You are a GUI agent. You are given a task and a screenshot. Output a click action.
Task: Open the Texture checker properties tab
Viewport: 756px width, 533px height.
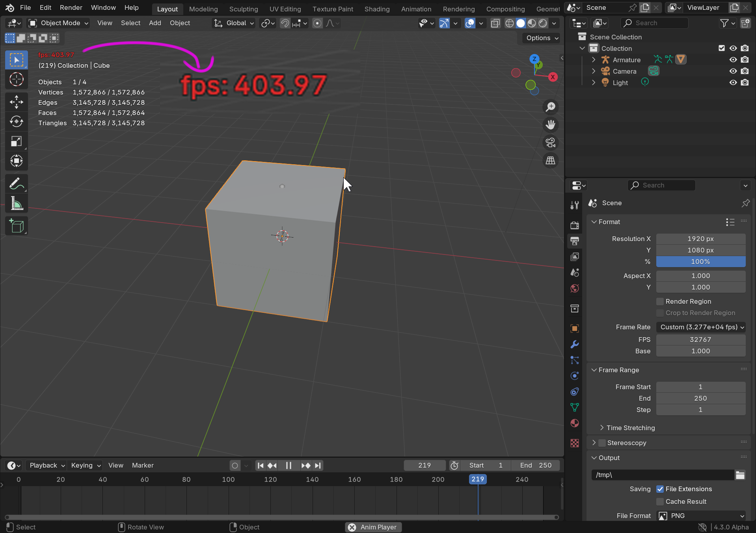click(x=575, y=443)
